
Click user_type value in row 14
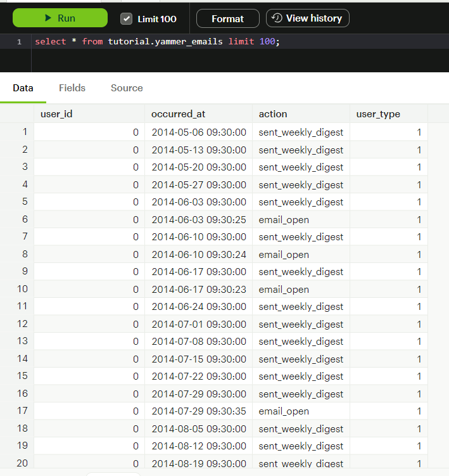pyautogui.click(x=419, y=359)
